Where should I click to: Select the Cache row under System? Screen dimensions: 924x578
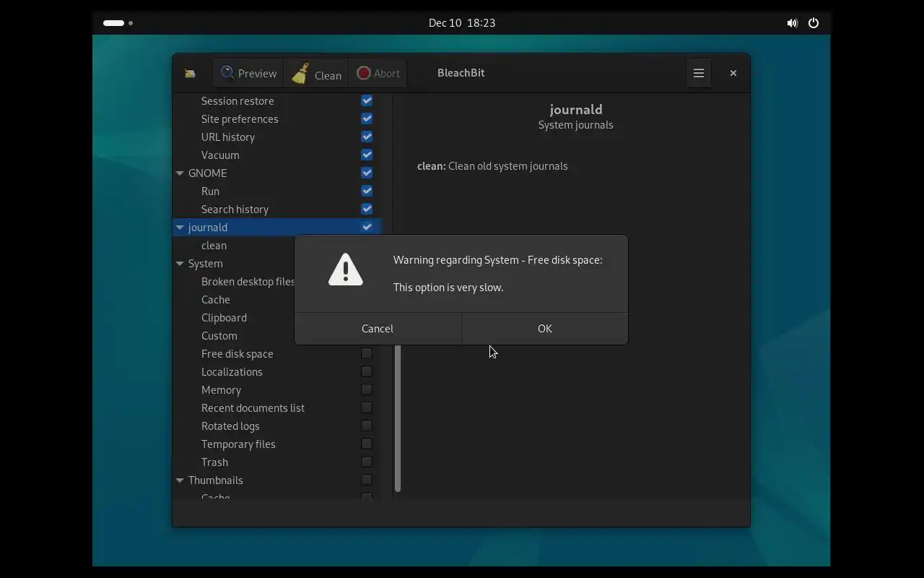pyautogui.click(x=216, y=299)
